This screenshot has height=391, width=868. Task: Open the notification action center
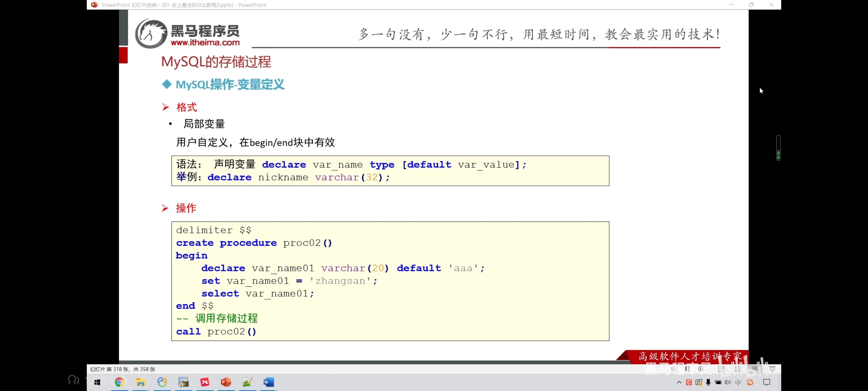(767, 382)
